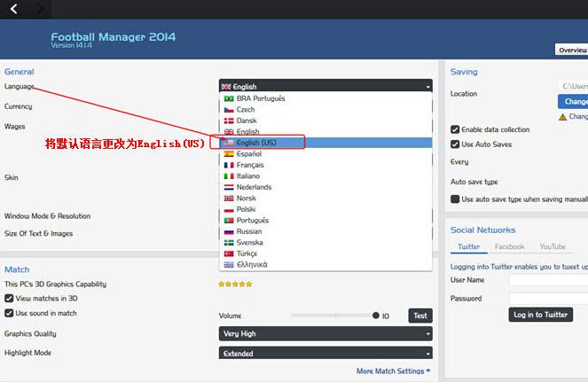Toggle Use sound in match checkbox
The height and width of the screenshot is (382, 588).
(x=9, y=313)
